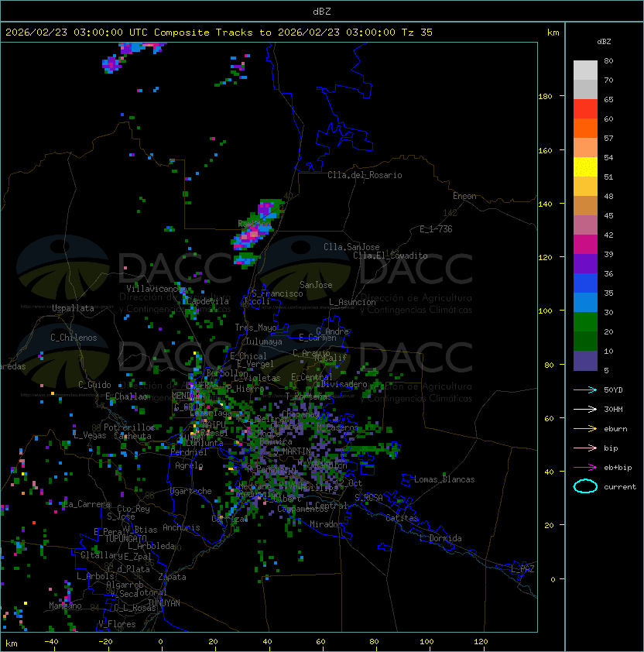Click the La_Carrera place label
The width and height of the screenshot is (644, 652).
coord(88,504)
